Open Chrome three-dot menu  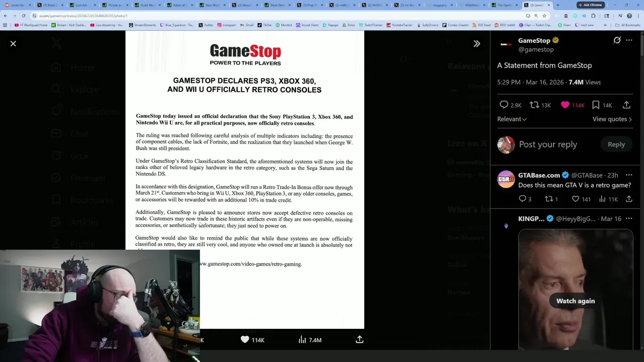(638, 16)
